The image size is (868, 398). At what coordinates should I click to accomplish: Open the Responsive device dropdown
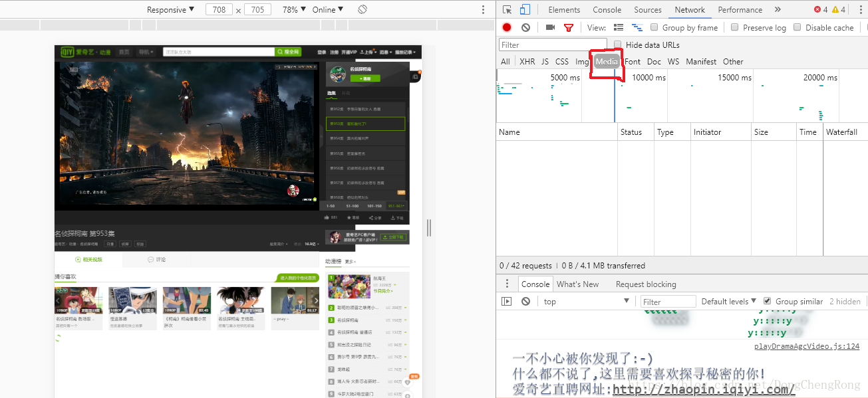click(170, 10)
